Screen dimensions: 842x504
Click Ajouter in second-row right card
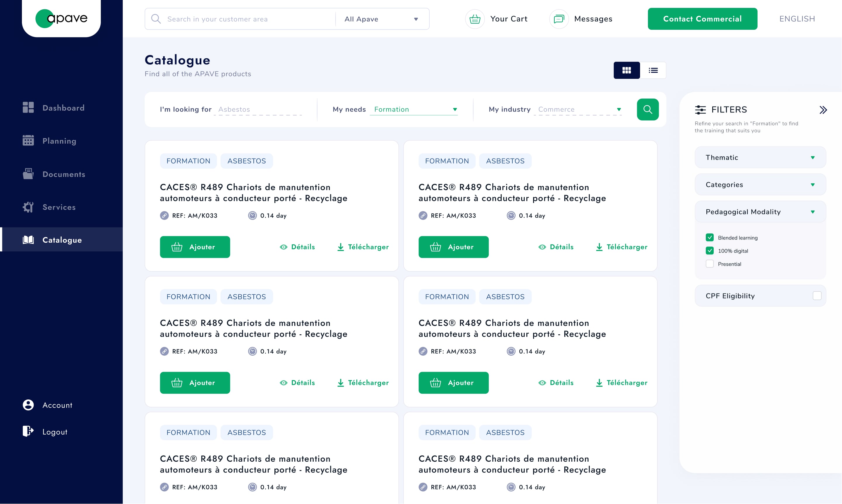point(454,383)
